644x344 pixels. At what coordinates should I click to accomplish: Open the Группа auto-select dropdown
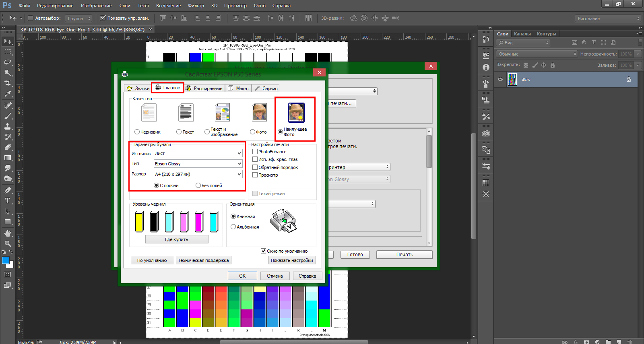pos(79,18)
